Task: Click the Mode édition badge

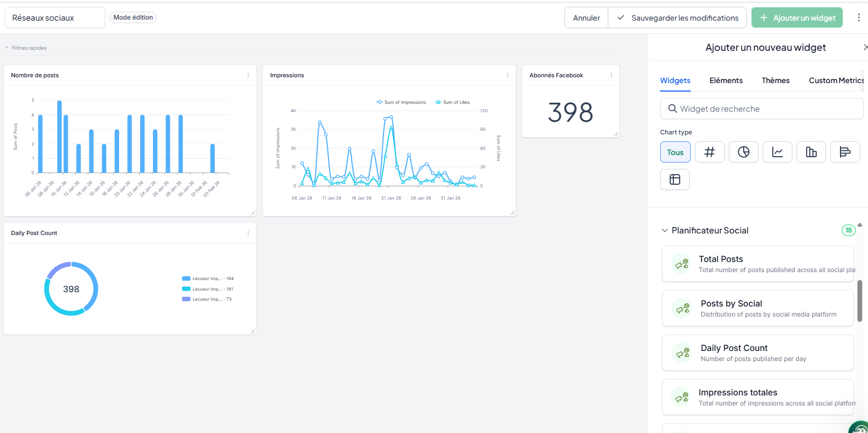Action: pyautogui.click(x=133, y=17)
